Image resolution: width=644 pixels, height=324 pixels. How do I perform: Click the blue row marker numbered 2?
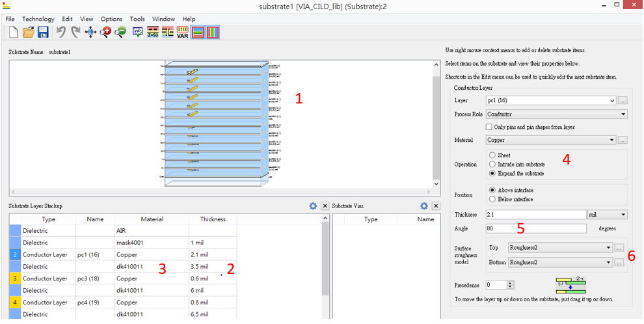click(x=15, y=254)
